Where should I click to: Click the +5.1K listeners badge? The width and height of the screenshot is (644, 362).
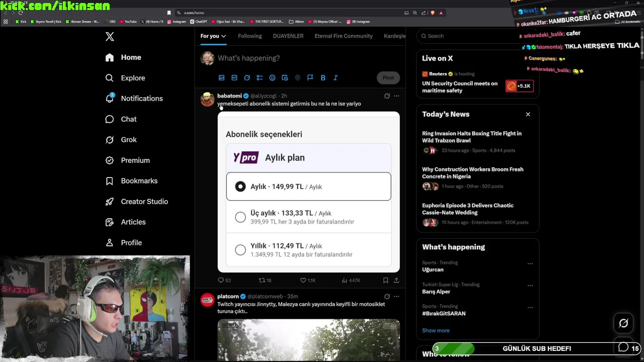click(519, 86)
